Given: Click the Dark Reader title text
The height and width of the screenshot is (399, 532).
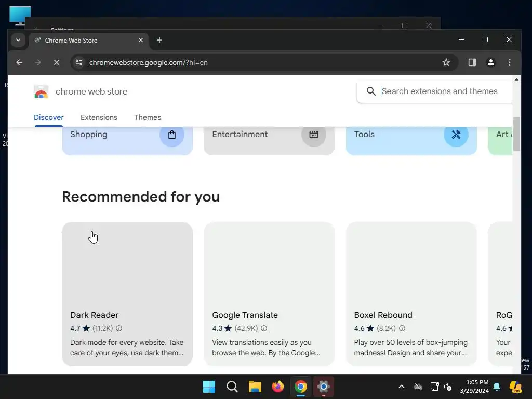Looking at the screenshot, I should (95, 315).
